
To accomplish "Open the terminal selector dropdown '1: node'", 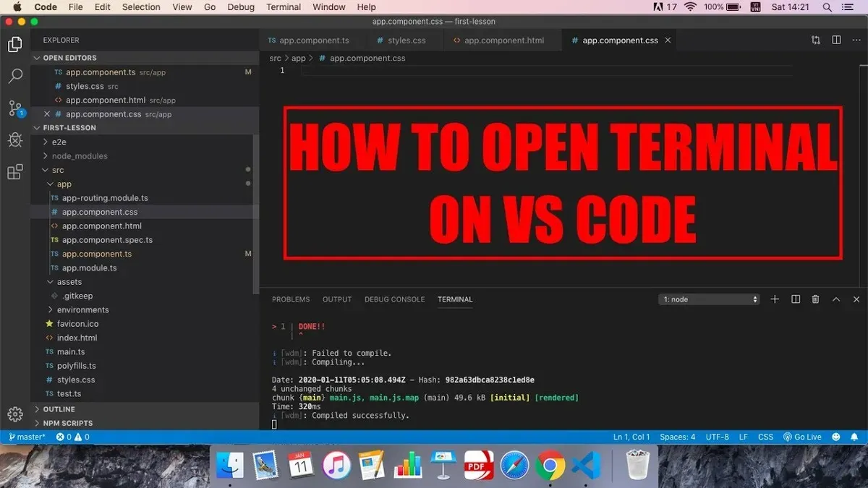I will click(x=710, y=299).
